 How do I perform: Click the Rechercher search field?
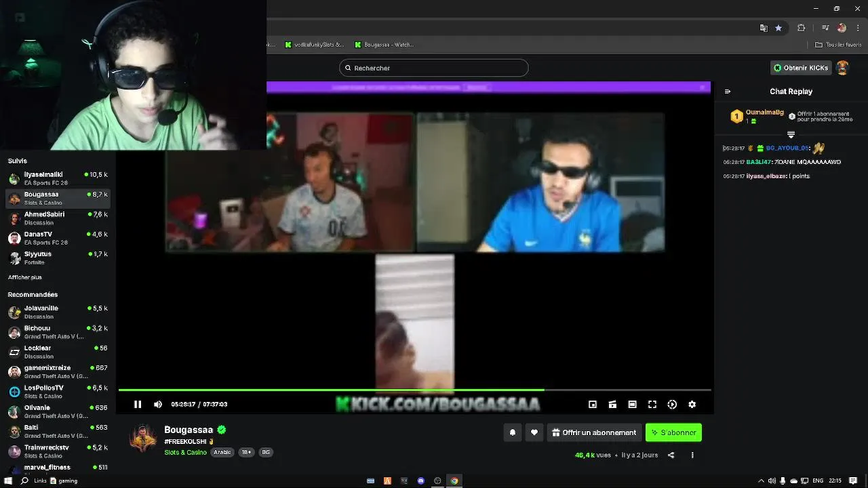tap(433, 68)
